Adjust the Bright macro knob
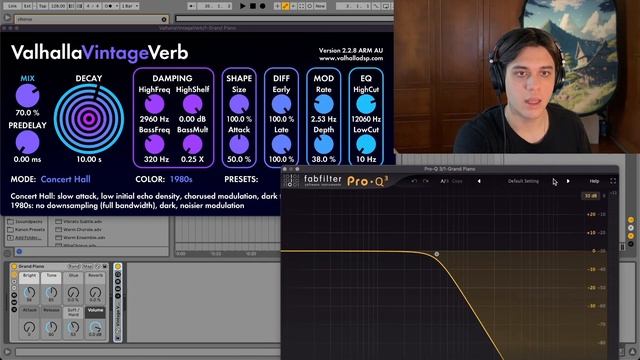The width and height of the screenshot is (640, 360). 29,293
